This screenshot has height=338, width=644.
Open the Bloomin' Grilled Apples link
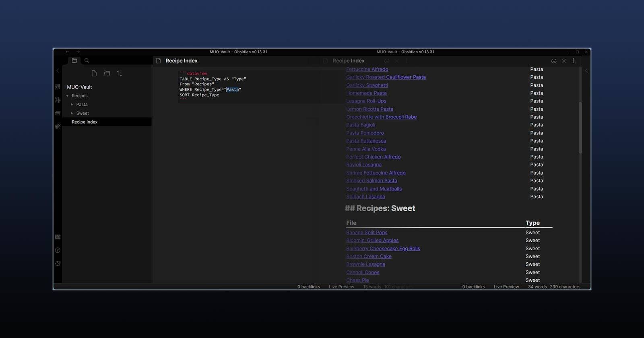click(x=372, y=241)
